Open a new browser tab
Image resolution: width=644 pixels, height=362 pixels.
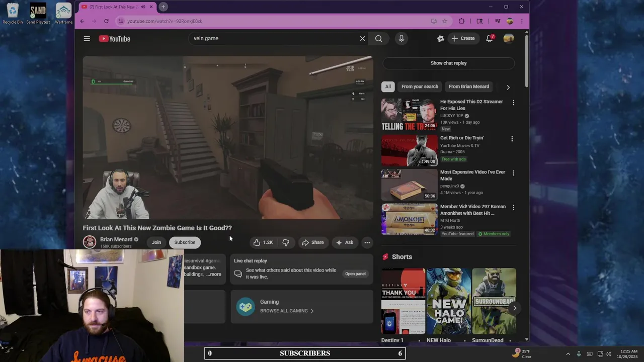point(163,7)
